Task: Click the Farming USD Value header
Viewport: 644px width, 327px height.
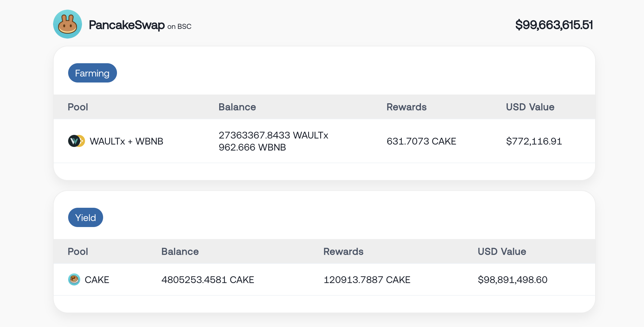Action: 530,107
